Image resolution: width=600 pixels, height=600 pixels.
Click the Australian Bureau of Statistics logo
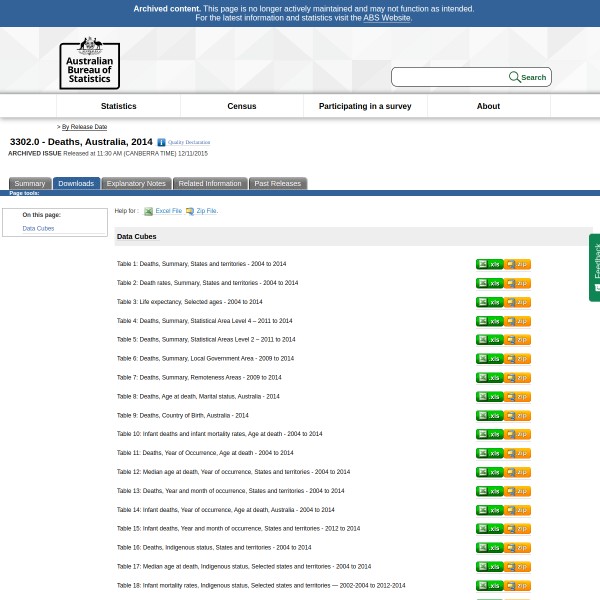tap(89, 62)
